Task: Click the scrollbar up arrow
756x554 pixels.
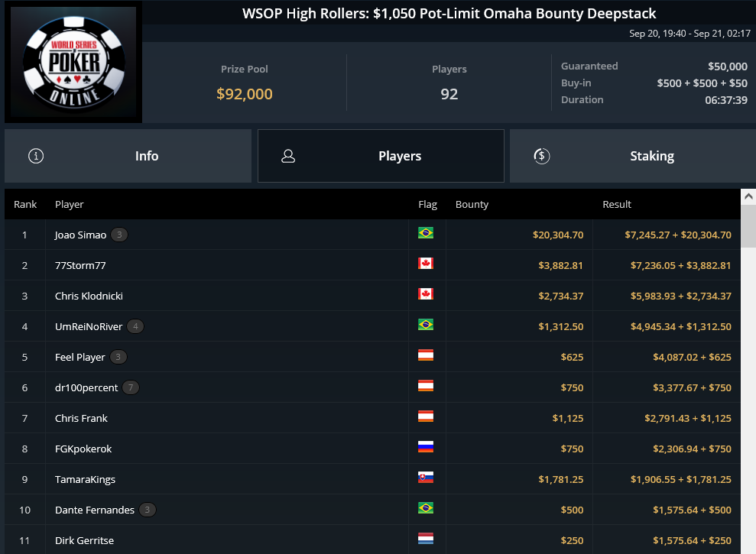Action: [748, 196]
